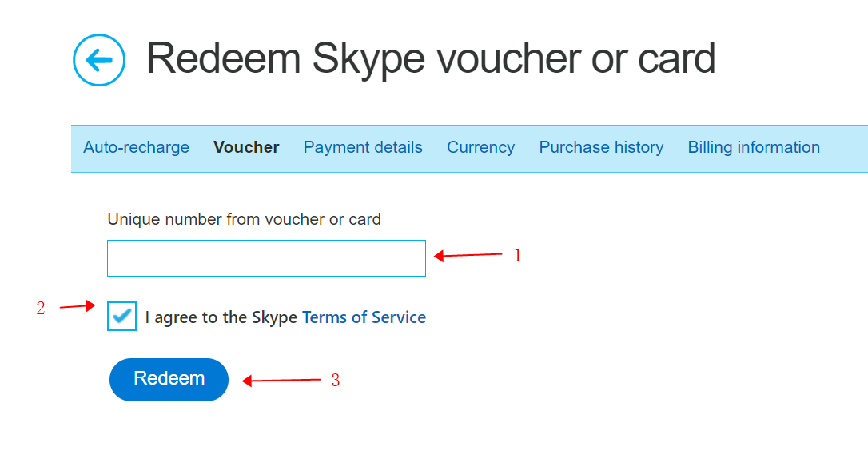Screen dimensions: 868x467
Task: Click the red annotation number 2
Action: pyautogui.click(x=41, y=309)
